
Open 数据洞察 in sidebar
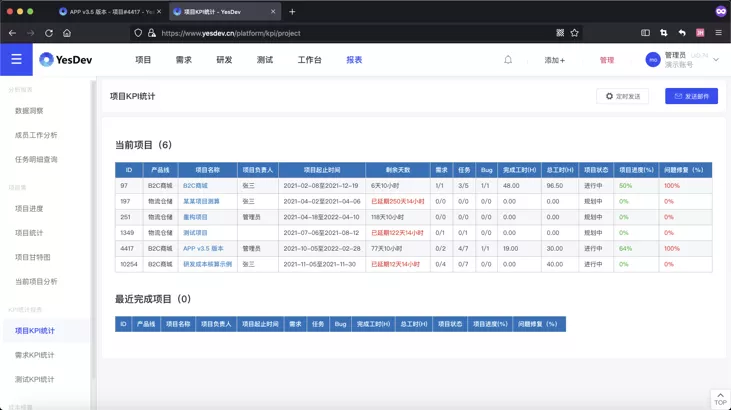tap(29, 111)
